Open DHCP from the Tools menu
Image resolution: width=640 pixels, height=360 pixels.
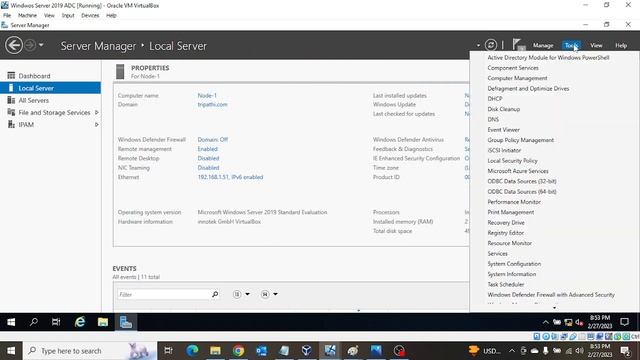tap(495, 99)
